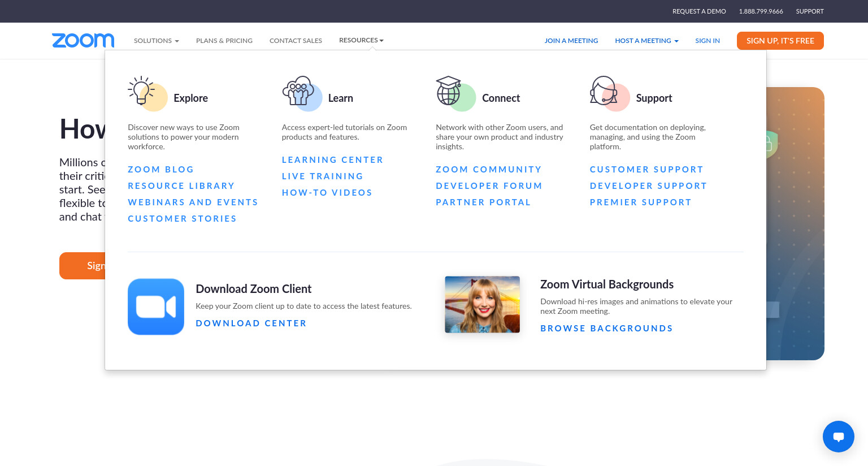
Task: Open the Customer Support link
Action: click(647, 170)
